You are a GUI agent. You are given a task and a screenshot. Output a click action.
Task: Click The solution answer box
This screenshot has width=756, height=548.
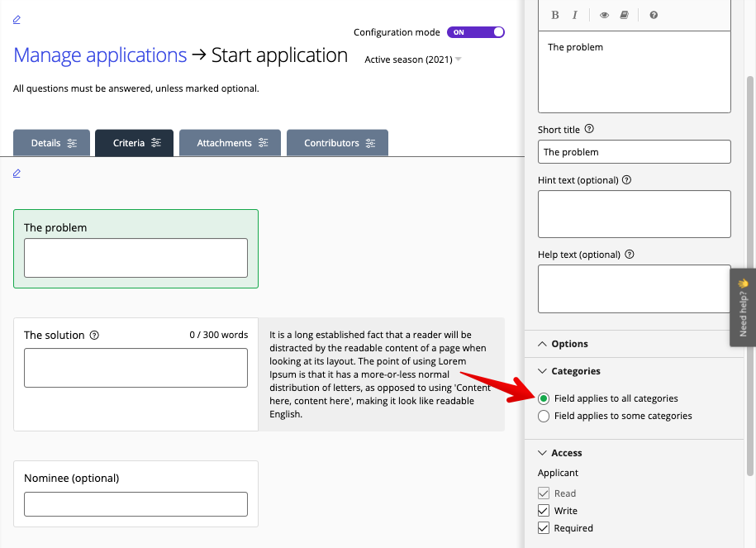[136, 368]
